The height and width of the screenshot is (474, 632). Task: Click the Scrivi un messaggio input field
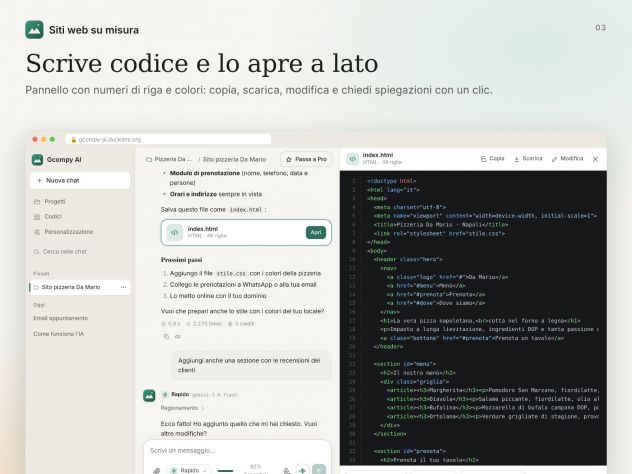point(237,451)
